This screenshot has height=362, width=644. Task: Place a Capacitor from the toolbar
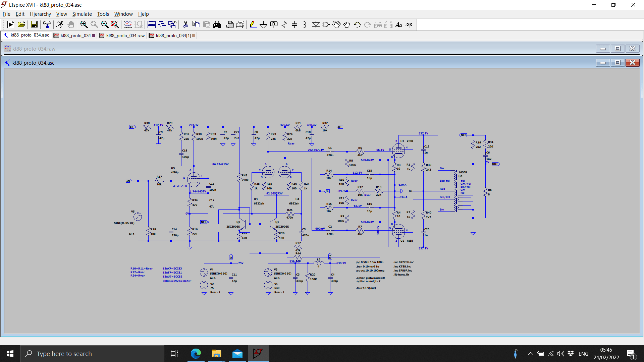click(x=294, y=24)
